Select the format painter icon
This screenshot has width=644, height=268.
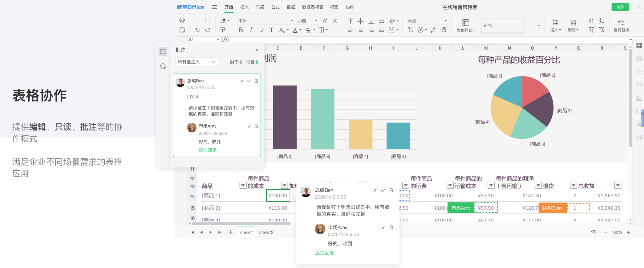223,30
